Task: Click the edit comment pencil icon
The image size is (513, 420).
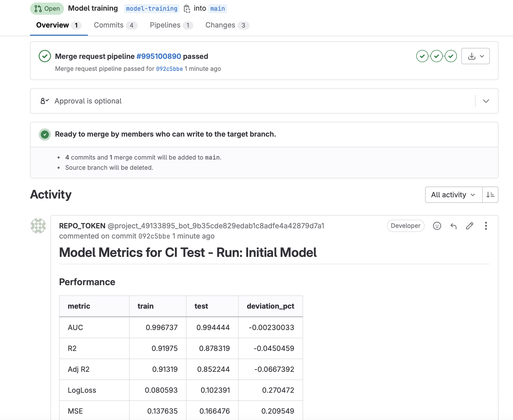Action: point(469,226)
